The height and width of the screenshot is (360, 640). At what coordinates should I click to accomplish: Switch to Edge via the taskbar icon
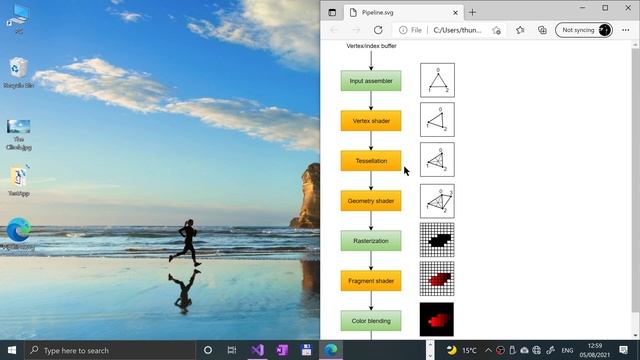tap(331, 350)
